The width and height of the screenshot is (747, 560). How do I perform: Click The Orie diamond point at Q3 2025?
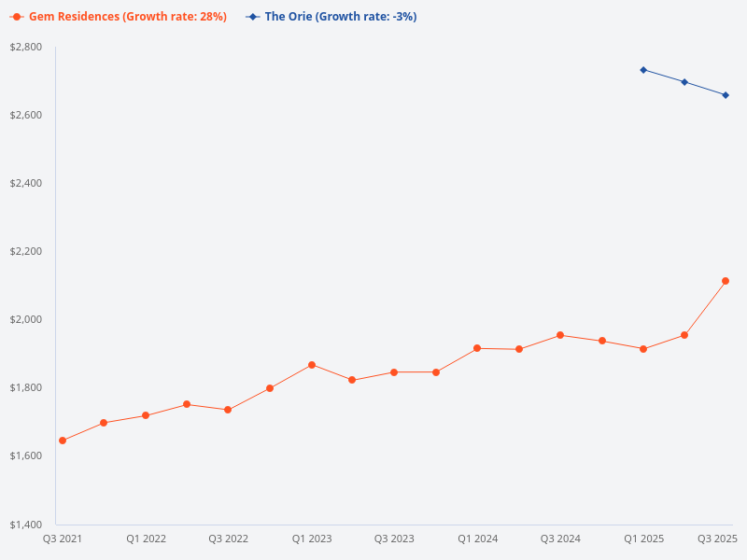point(726,95)
